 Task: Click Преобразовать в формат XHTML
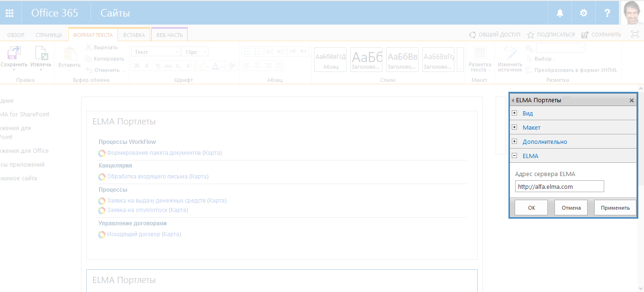pos(571,70)
